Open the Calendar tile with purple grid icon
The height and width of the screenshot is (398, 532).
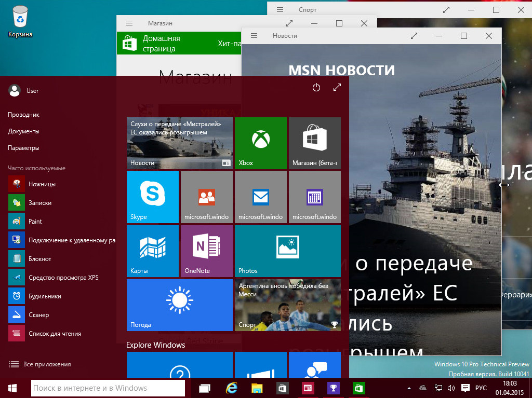click(314, 197)
